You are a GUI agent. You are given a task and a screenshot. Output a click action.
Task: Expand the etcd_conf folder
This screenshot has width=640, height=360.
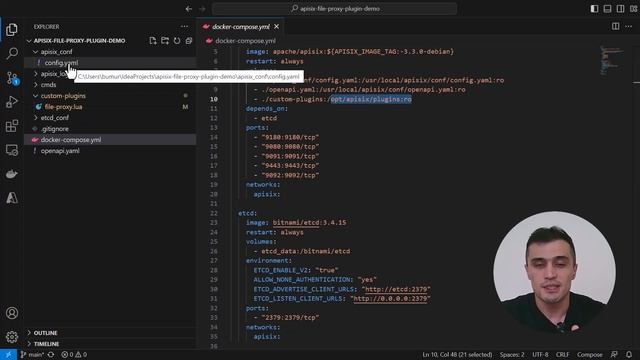(x=55, y=118)
